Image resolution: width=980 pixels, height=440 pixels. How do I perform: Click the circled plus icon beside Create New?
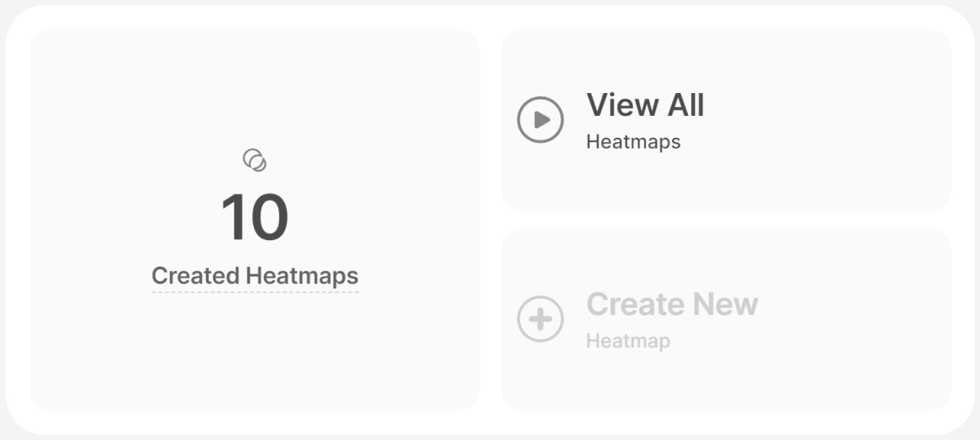(x=540, y=319)
